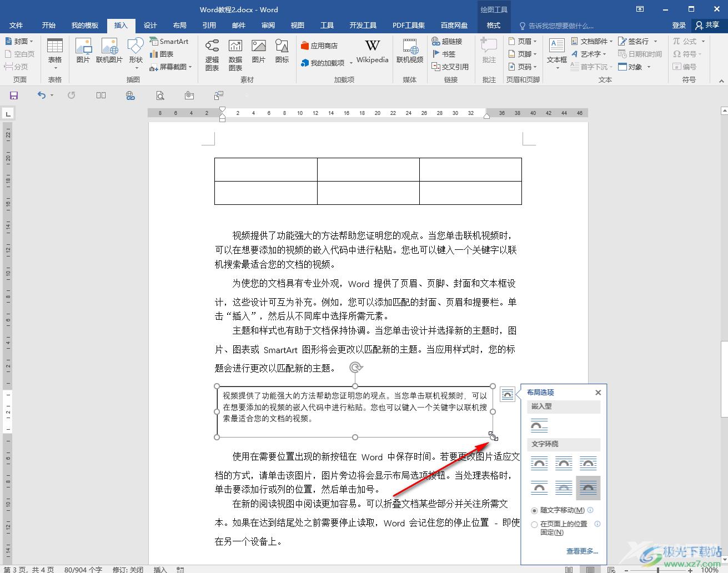Select 随文字移动 radio button
The height and width of the screenshot is (573, 728).
coord(534,510)
